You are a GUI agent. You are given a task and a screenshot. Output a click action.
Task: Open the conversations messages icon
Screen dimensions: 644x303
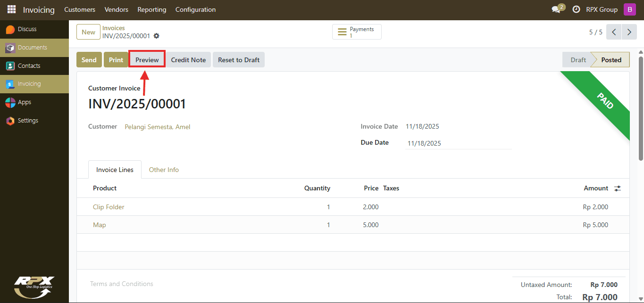coord(556,9)
